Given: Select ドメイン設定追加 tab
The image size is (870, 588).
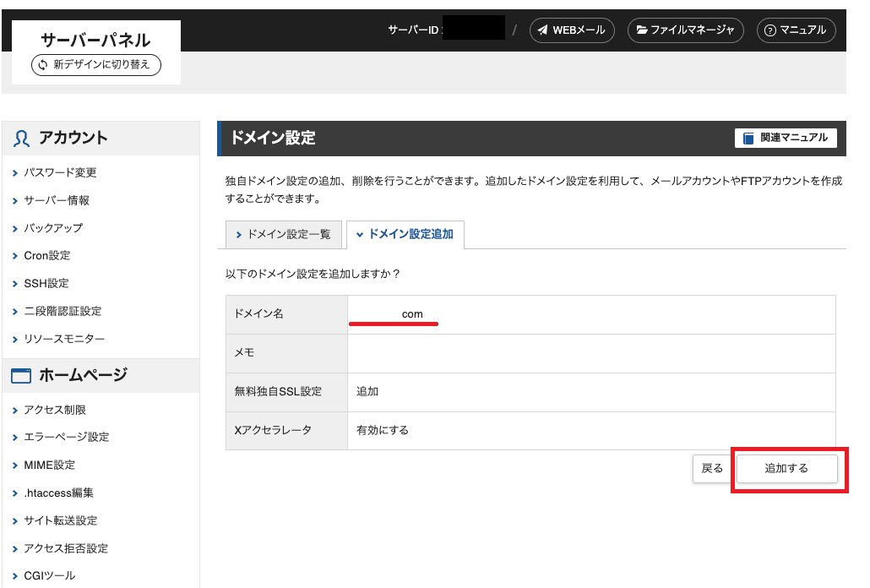Looking at the screenshot, I should [405, 235].
